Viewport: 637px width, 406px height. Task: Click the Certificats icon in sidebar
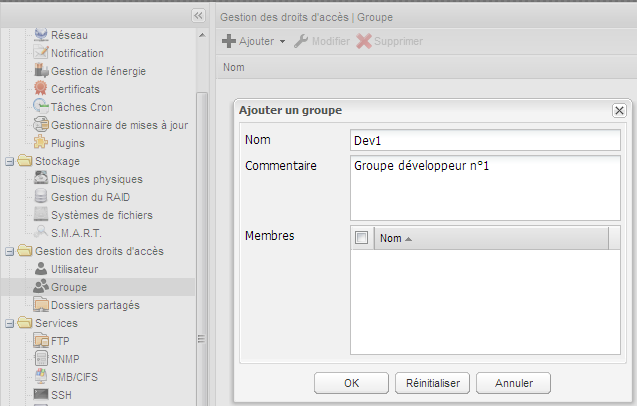tap(41, 89)
